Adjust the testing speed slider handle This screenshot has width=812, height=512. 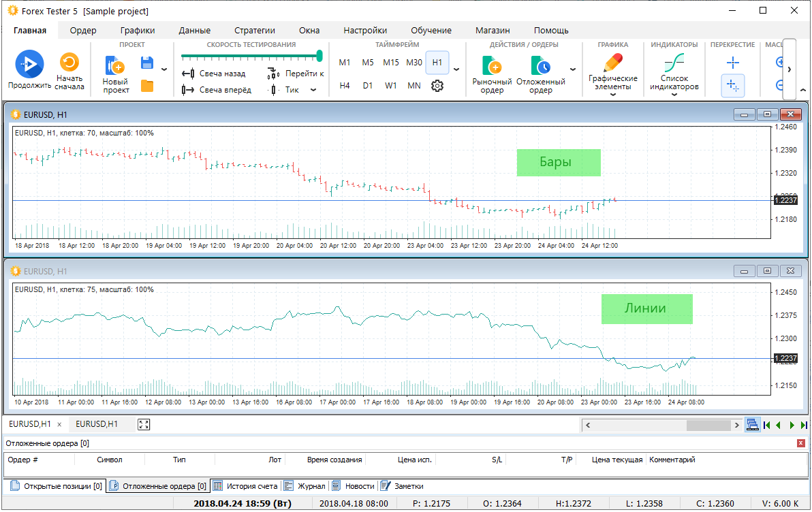[319, 56]
